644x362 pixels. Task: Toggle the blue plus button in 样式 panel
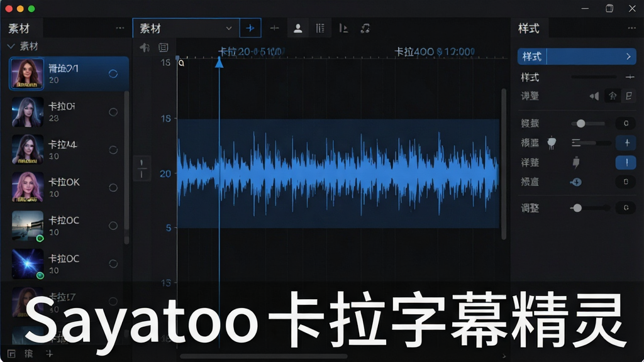click(x=626, y=143)
